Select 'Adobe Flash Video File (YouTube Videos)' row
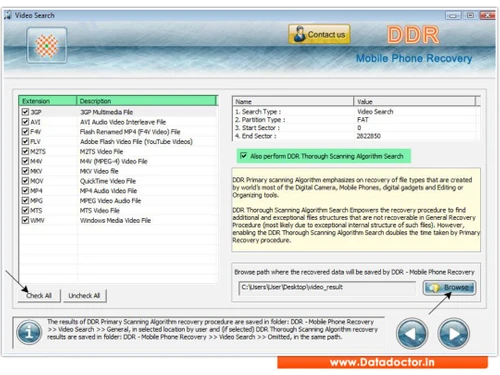The height and width of the screenshot is (375, 500). click(118, 141)
